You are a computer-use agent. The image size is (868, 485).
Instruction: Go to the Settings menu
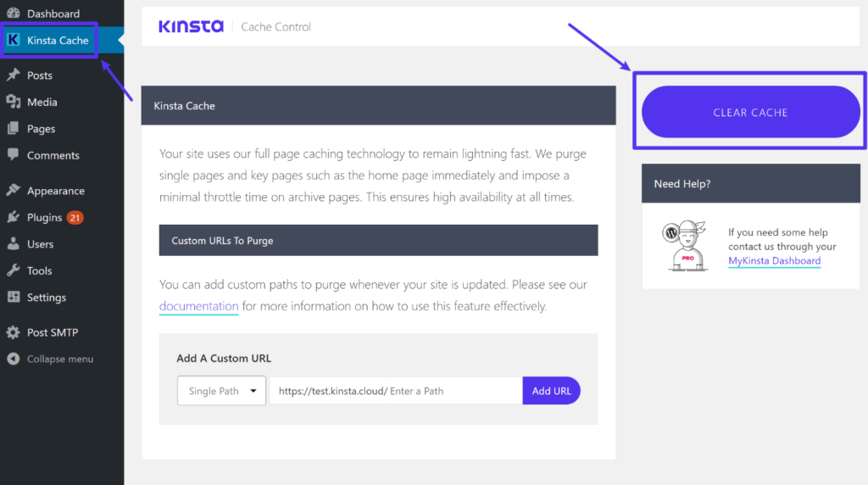(46, 298)
